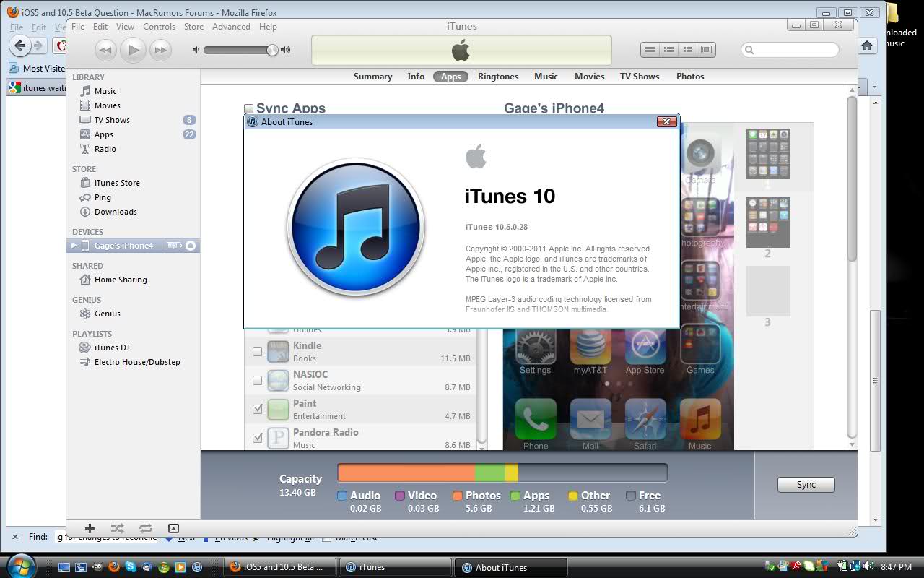Switch to Firefox taskbar button
The width and height of the screenshot is (924, 578).
pyautogui.click(x=281, y=567)
